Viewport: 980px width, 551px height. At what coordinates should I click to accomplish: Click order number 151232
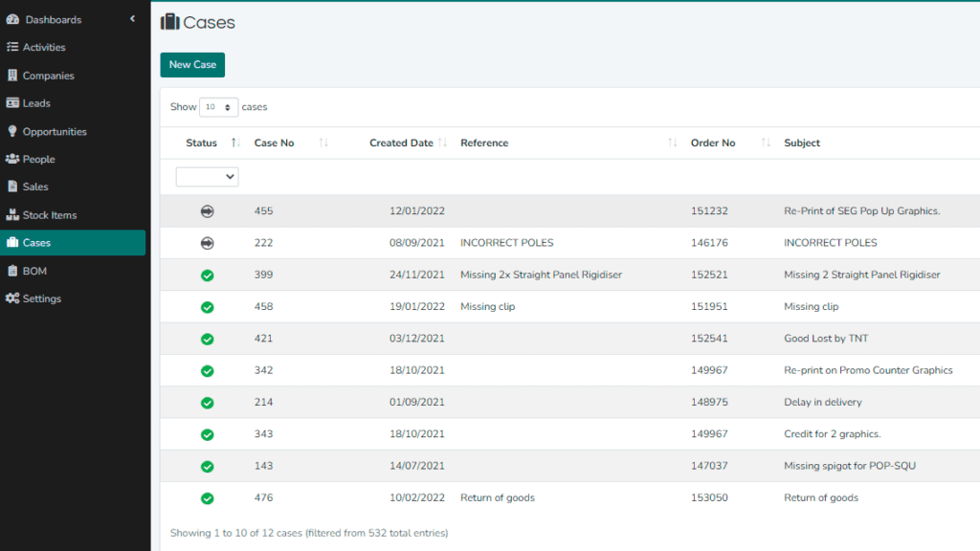[709, 210]
